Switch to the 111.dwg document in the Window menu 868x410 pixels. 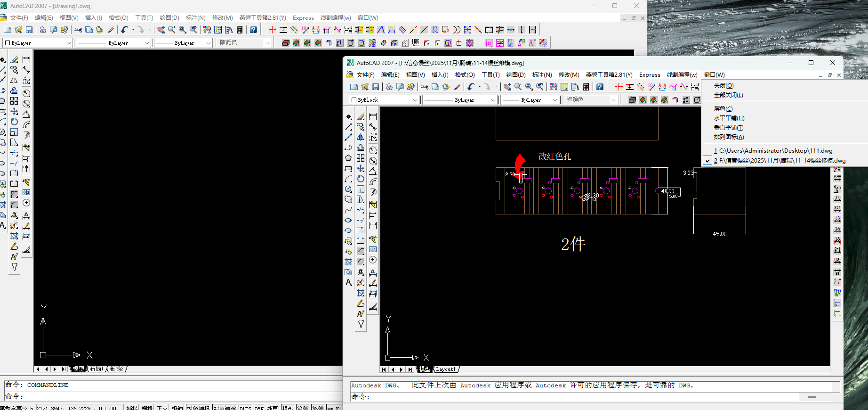[x=773, y=151]
